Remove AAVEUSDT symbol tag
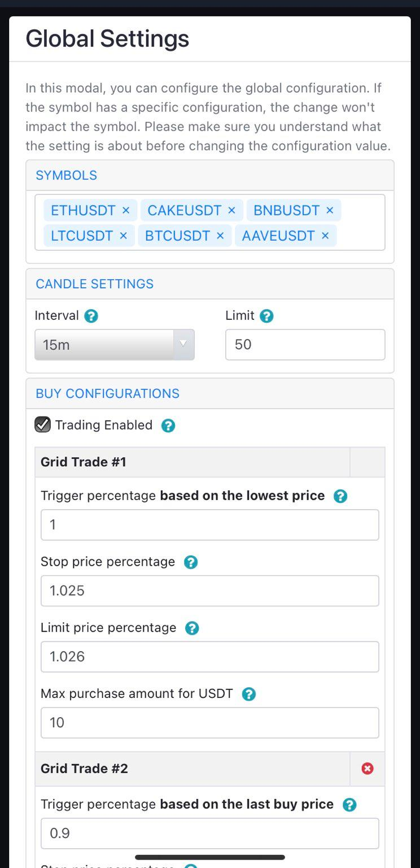This screenshot has height=868, width=420. 325,236
